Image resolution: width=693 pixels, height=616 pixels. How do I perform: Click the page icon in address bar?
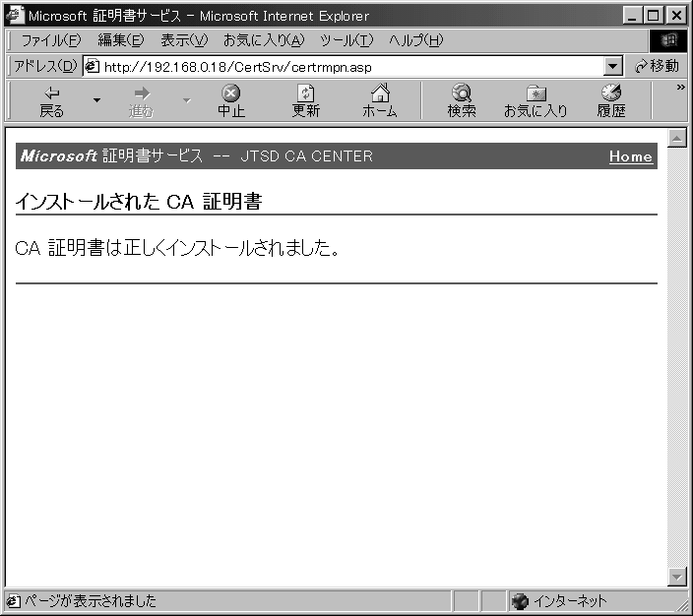92,66
